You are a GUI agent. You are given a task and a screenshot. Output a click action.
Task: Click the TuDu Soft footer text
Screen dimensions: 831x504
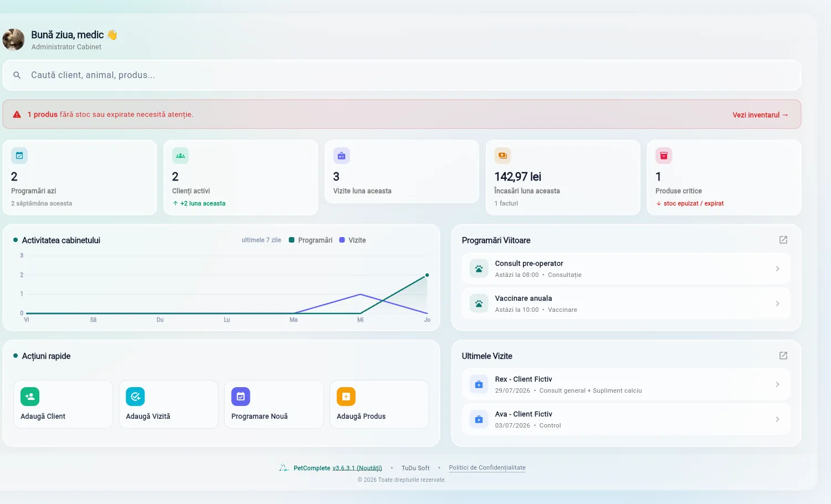[x=416, y=468]
